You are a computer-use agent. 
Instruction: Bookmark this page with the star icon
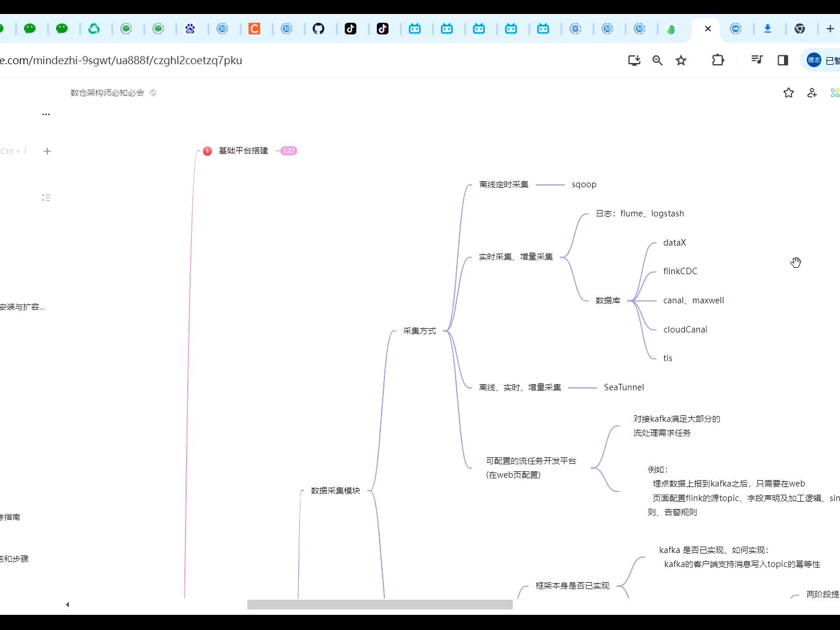[x=681, y=60]
